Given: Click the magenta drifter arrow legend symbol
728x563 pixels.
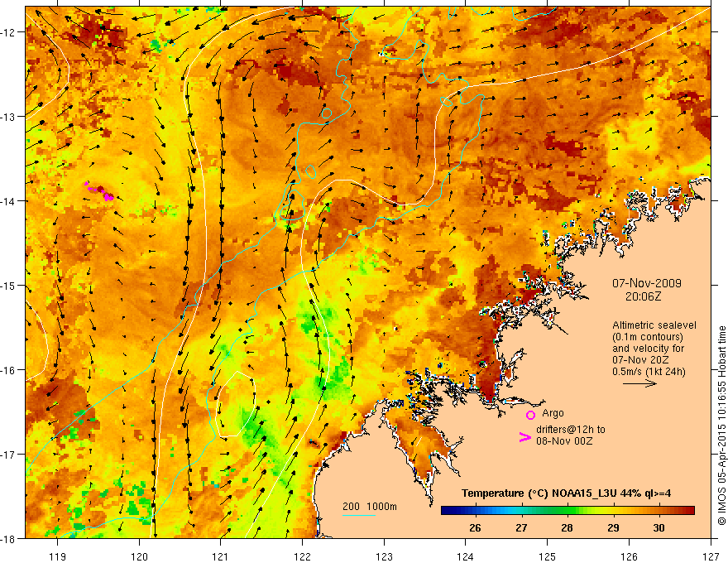Looking at the screenshot, I should 524,437.
